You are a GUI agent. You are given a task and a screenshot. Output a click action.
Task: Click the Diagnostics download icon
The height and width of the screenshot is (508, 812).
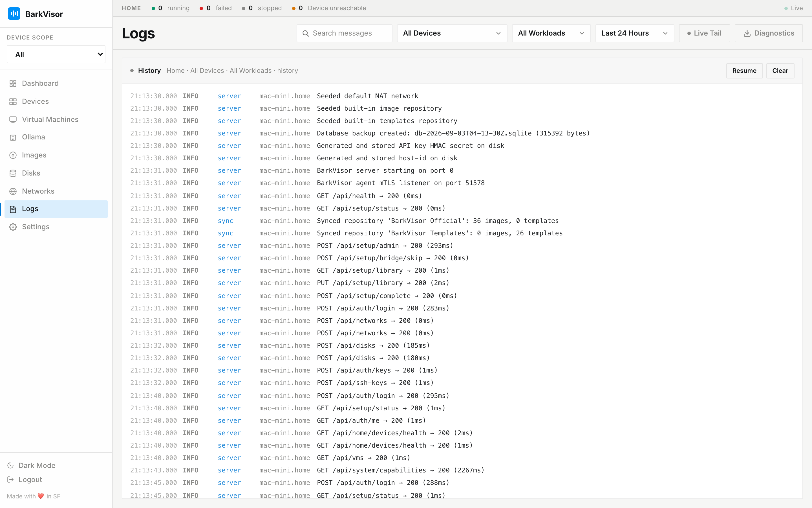747,33
